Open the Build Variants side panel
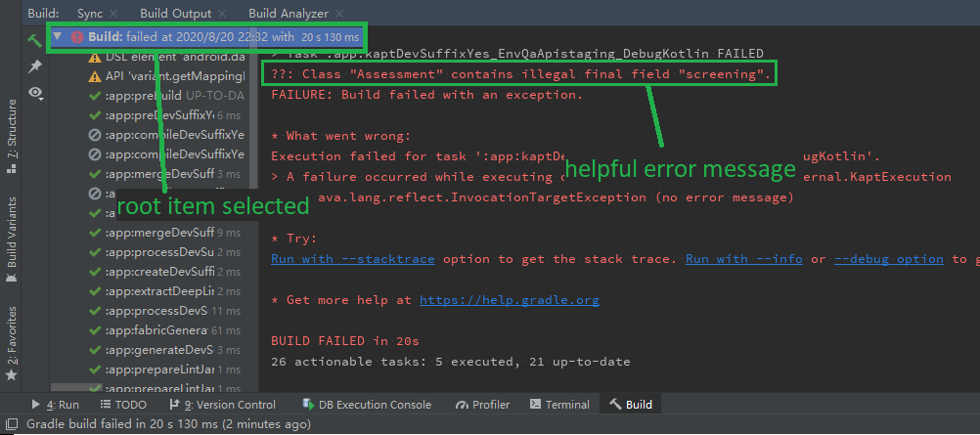The height and width of the screenshot is (435, 980). 12,240
